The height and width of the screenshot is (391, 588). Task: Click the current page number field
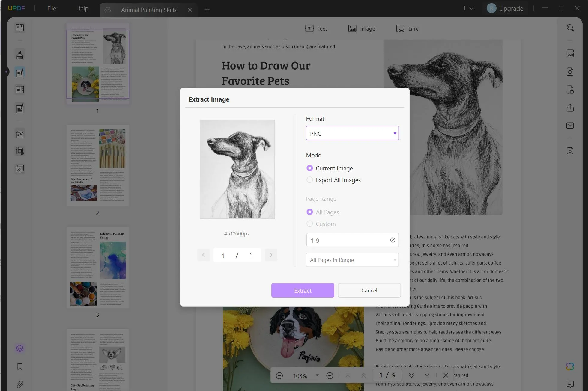381,375
